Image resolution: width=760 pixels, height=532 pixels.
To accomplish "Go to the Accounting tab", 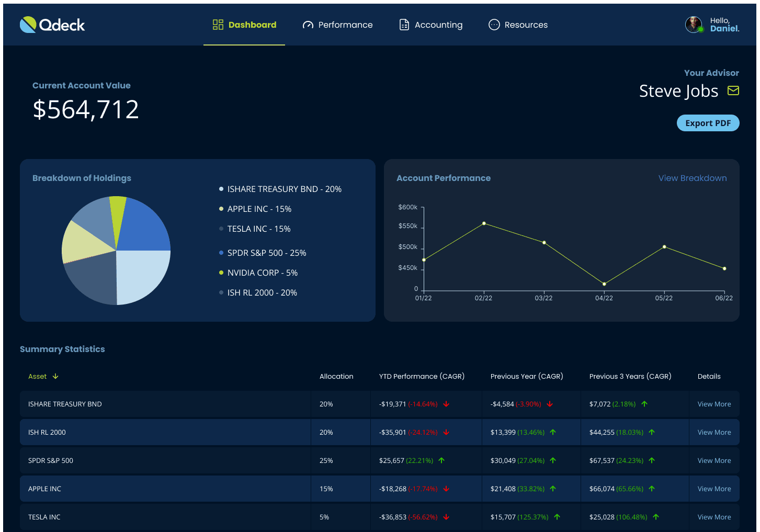I will pos(430,25).
